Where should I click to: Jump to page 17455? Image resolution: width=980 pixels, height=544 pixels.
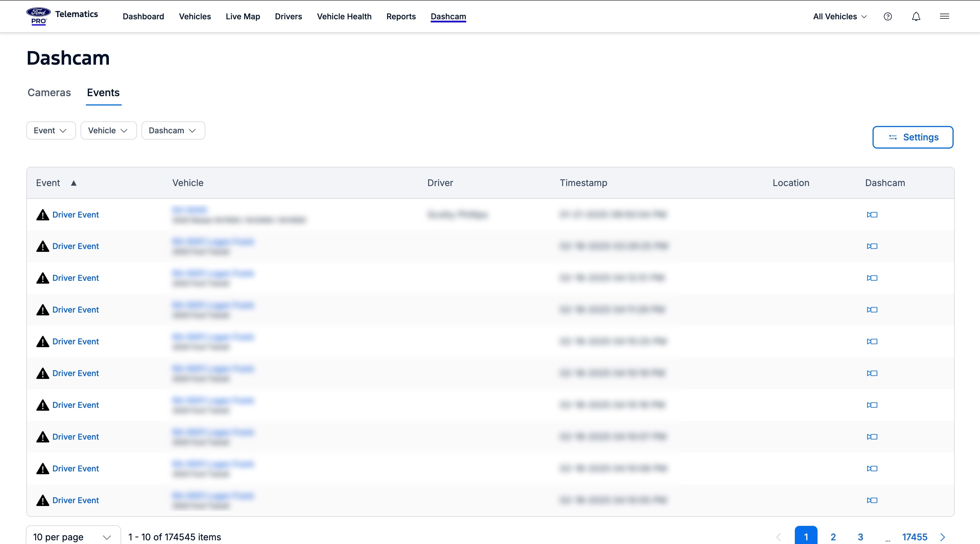pos(914,537)
